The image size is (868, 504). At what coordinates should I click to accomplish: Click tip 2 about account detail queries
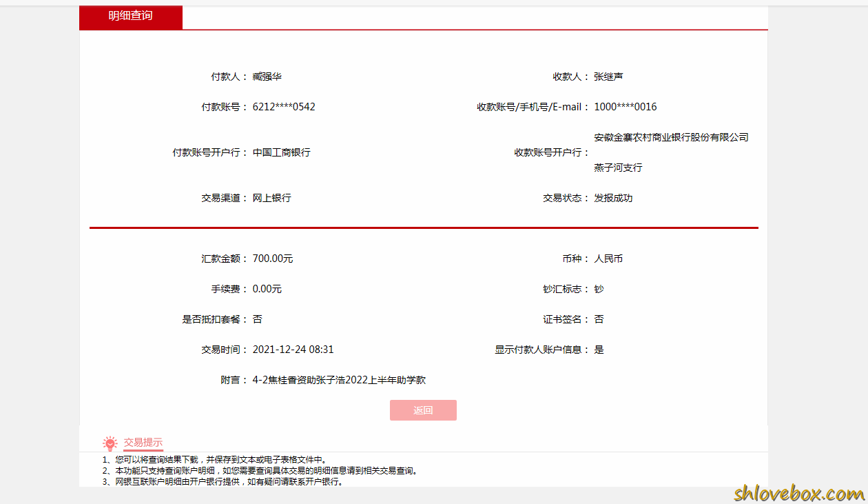260,471
